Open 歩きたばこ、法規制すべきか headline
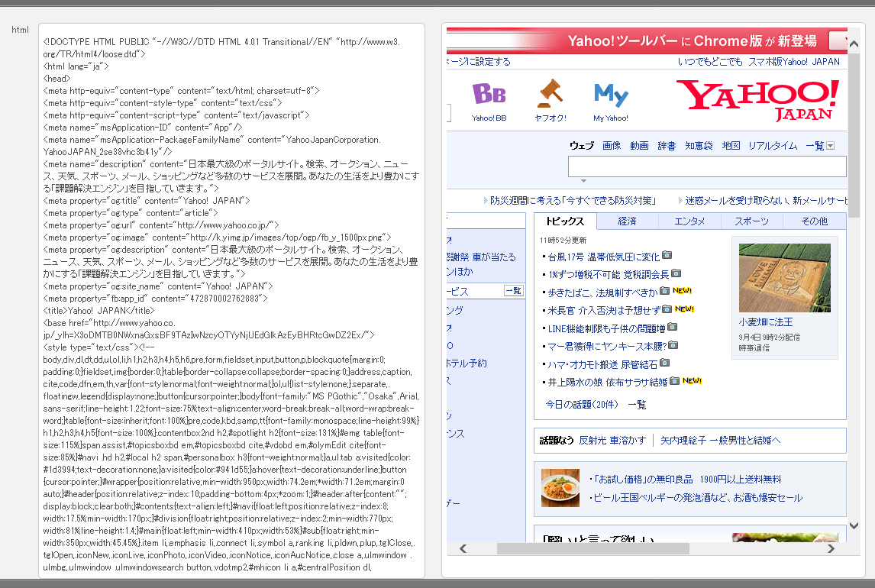875x588 pixels. (602, 292)
